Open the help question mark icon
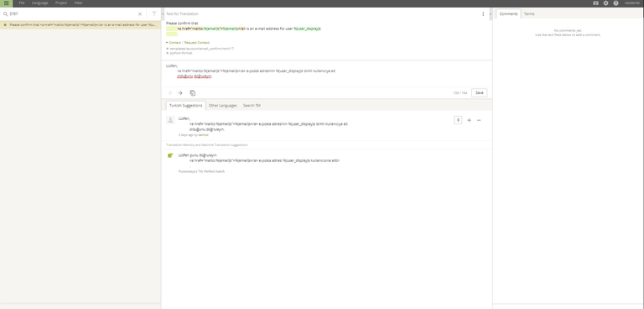 (615, 3)
